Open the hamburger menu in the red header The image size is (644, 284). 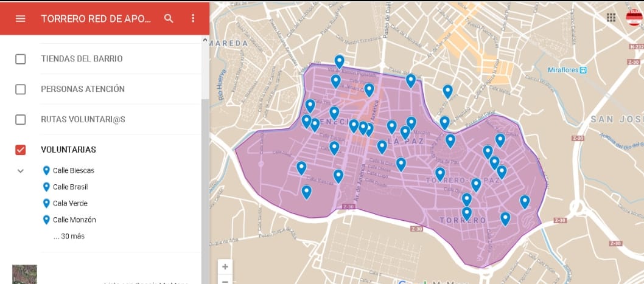click(20, 18)
